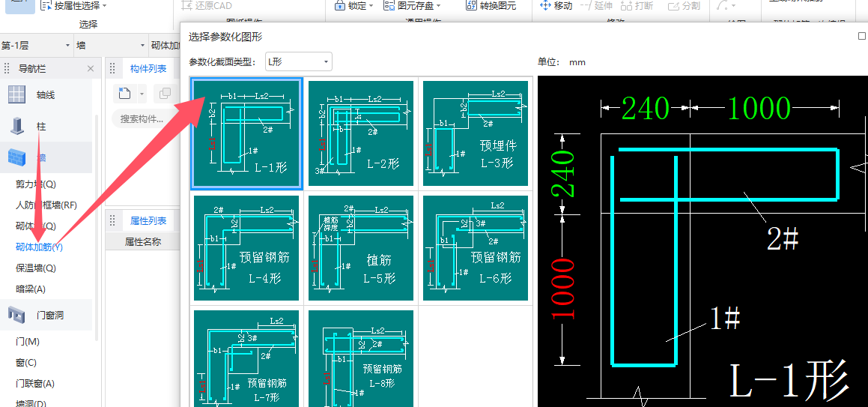Open the 锁定 dropdown arrow

[371, 5]
